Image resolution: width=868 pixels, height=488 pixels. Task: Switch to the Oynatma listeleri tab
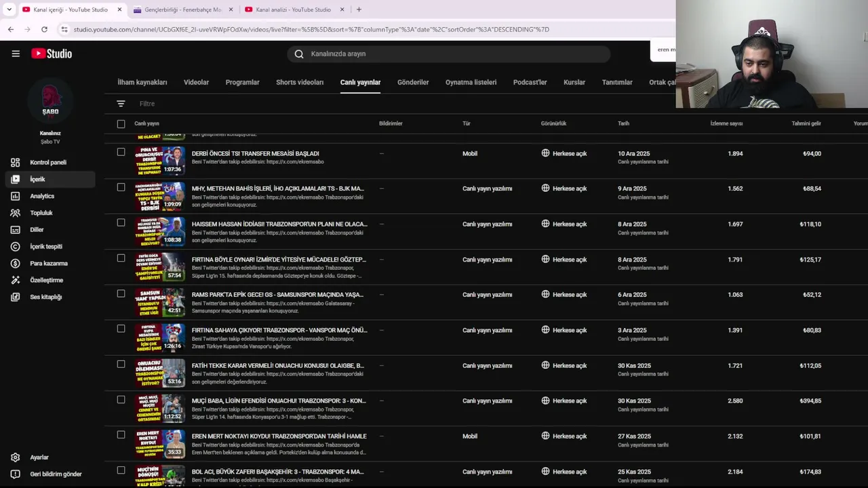(x=471, y=83)
